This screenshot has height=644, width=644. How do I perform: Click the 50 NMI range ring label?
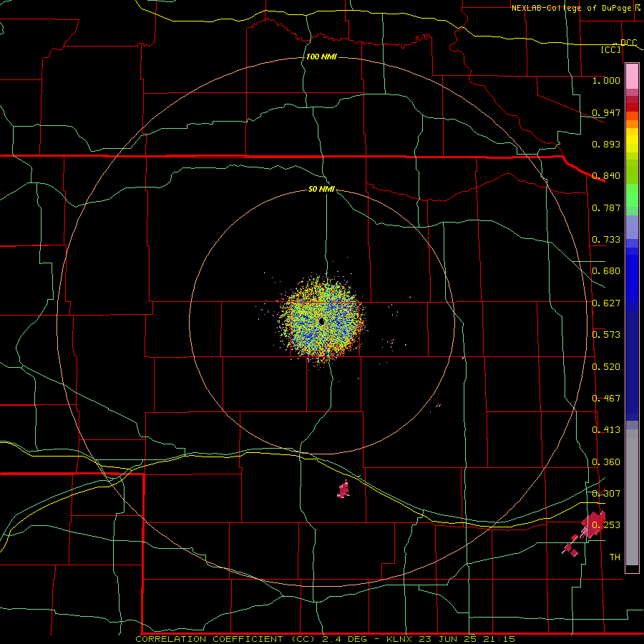pyautogui.click(x=321, y=189)
